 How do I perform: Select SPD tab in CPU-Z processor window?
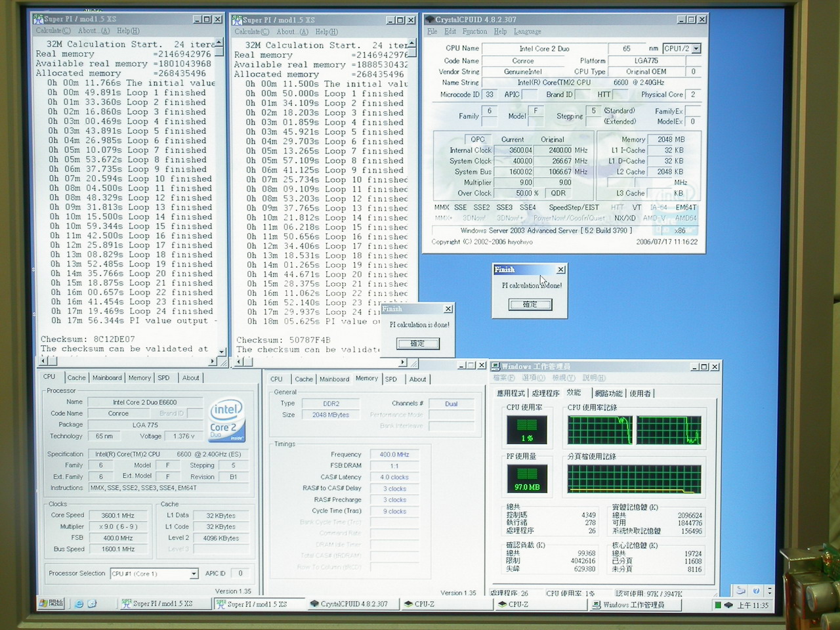[x=163, y=378]
